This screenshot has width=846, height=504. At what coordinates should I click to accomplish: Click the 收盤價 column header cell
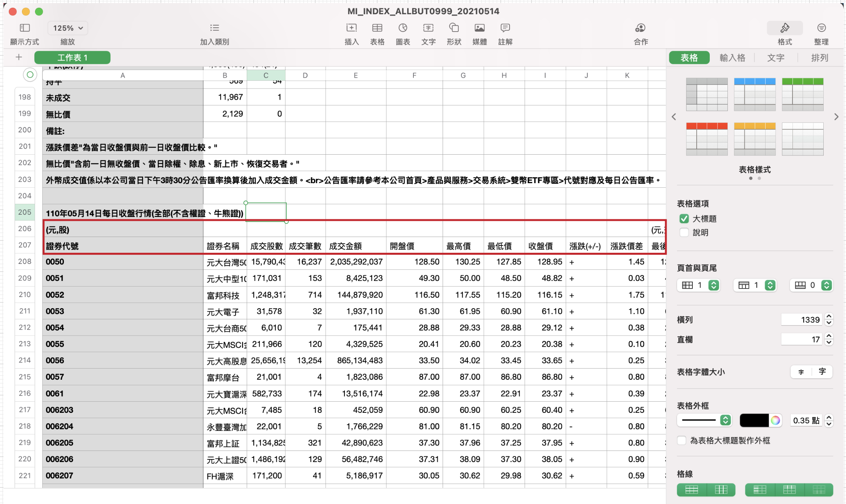[x=545, y=246]
